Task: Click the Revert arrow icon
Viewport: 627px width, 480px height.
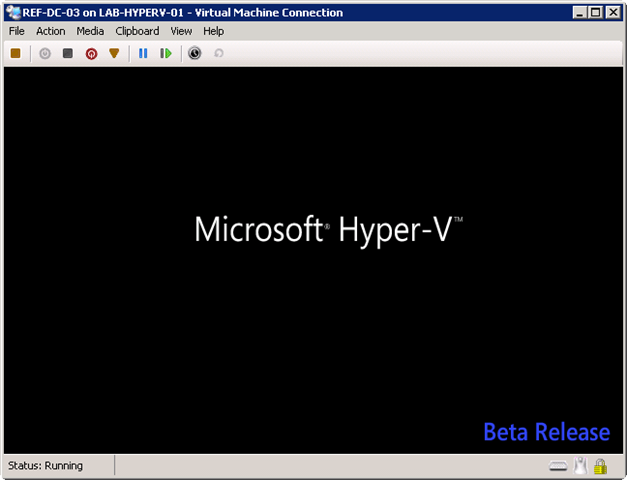Action: [218, 53]
